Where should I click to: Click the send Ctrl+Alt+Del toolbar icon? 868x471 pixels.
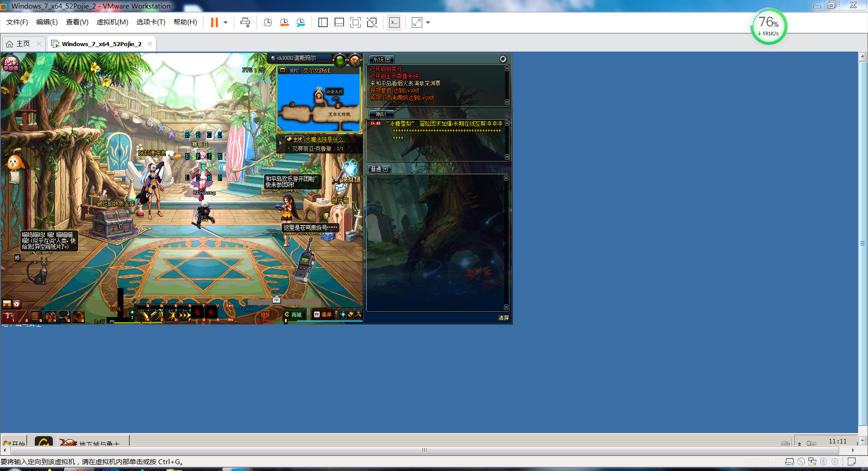pyautogui.click(x=245, y=23)
